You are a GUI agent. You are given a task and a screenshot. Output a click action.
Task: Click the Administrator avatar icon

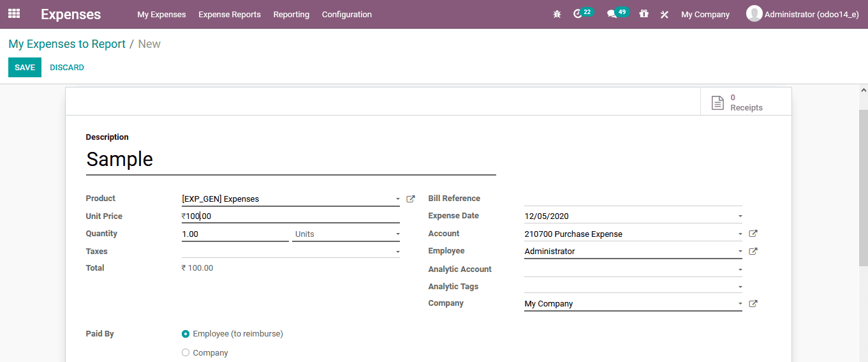pyautogui.click(x=754, y=13)
